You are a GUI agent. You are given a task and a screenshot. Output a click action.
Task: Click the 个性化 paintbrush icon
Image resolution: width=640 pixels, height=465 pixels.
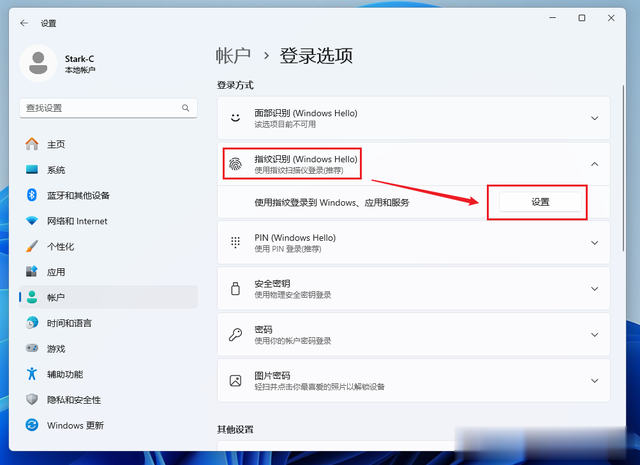(x=32, y=246)
